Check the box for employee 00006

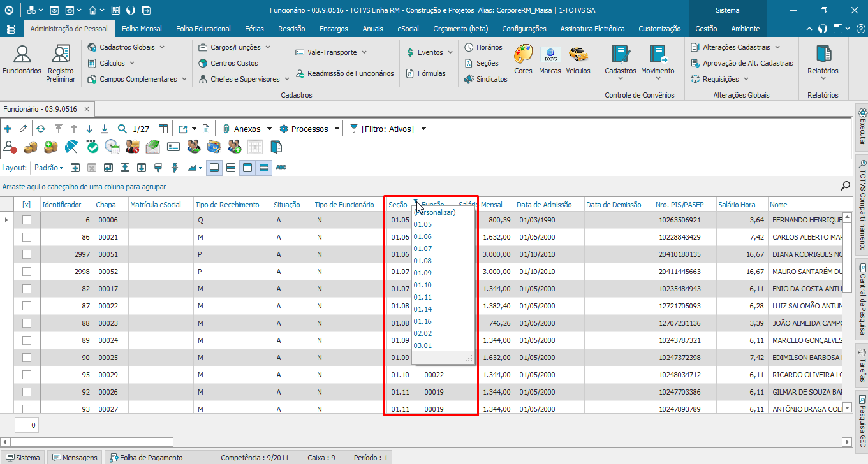click(26, 220)
